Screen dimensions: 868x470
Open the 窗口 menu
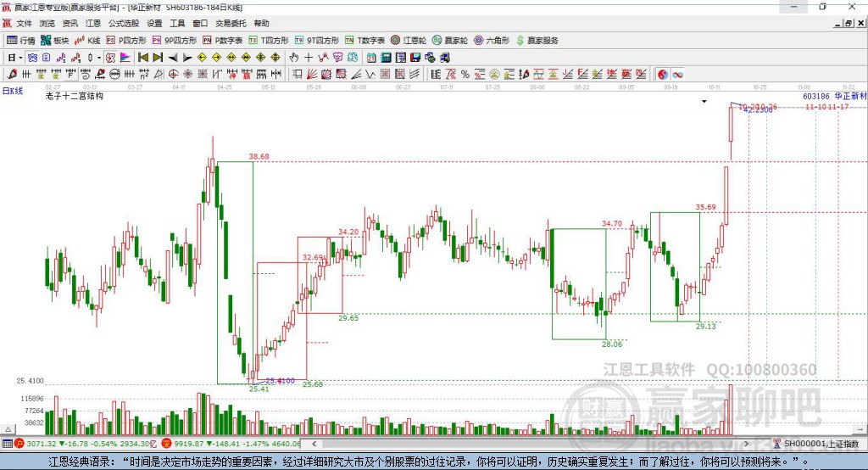coord(200,23)
